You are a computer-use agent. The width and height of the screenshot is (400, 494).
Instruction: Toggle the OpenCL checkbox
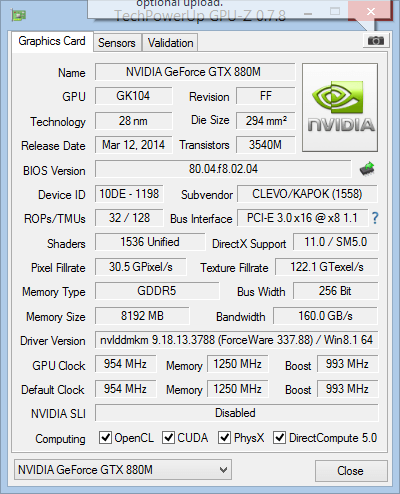105,437
